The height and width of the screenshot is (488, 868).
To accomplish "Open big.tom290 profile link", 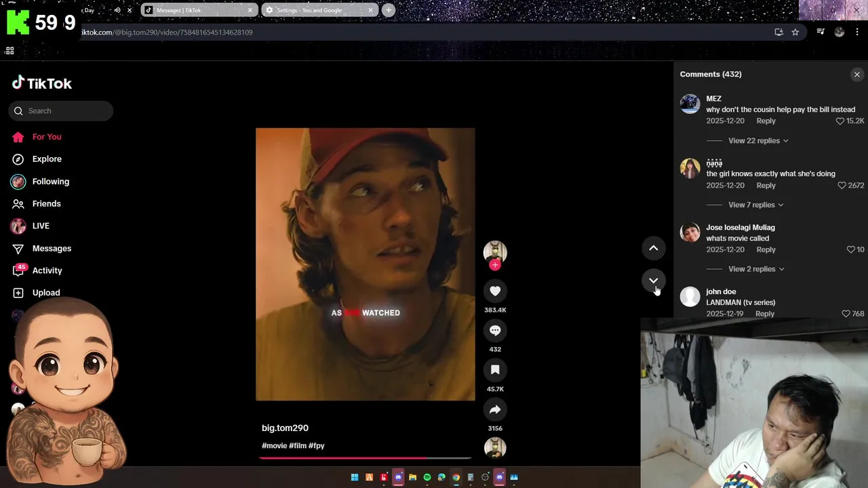I will (x=285, y=428).
